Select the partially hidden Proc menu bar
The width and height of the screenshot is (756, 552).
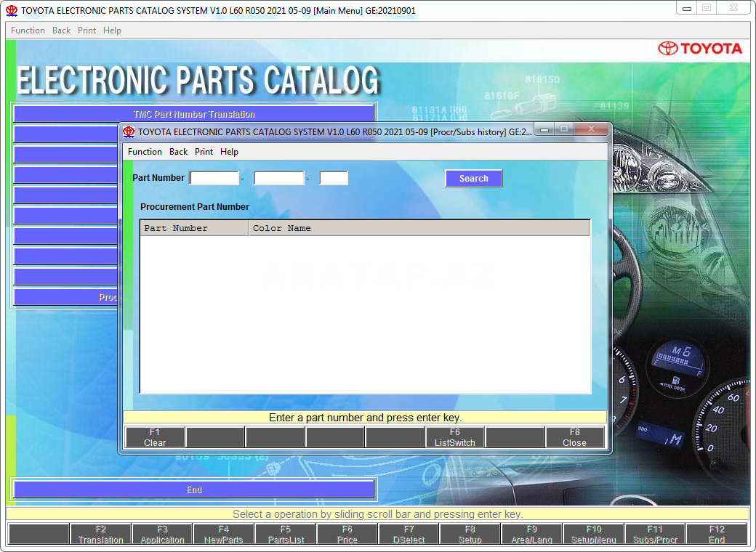(x=65, y=297)
